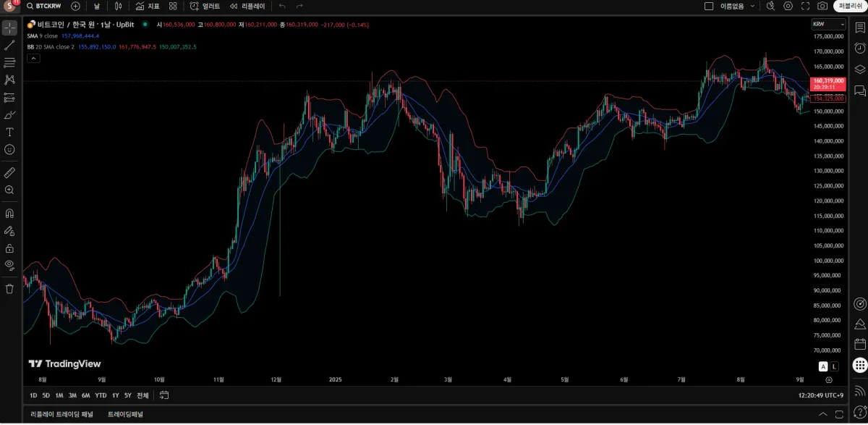The height and width of the screenshot is (425, 868).
Task: Select the trend line drawing tool
Action: [9, 46]
